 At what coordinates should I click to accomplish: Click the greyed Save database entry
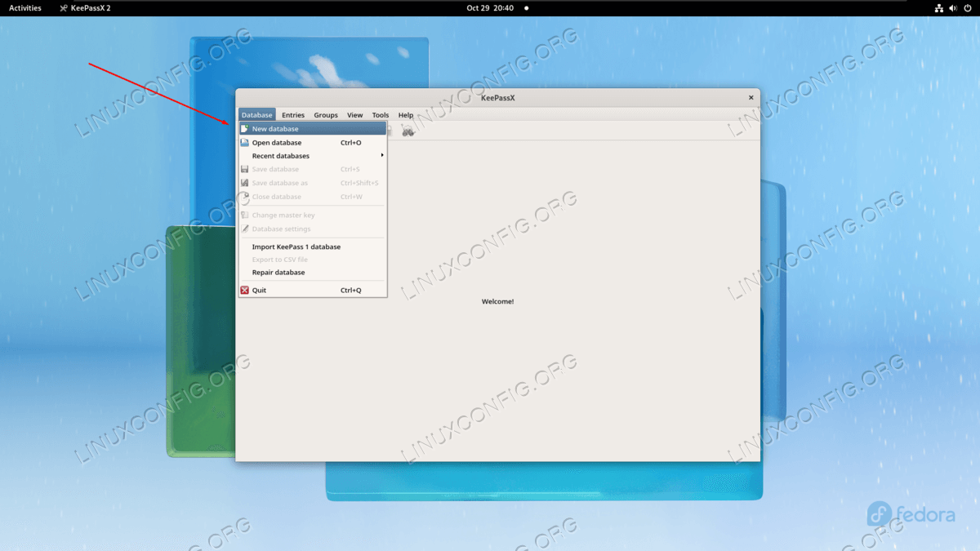point(312,169)
